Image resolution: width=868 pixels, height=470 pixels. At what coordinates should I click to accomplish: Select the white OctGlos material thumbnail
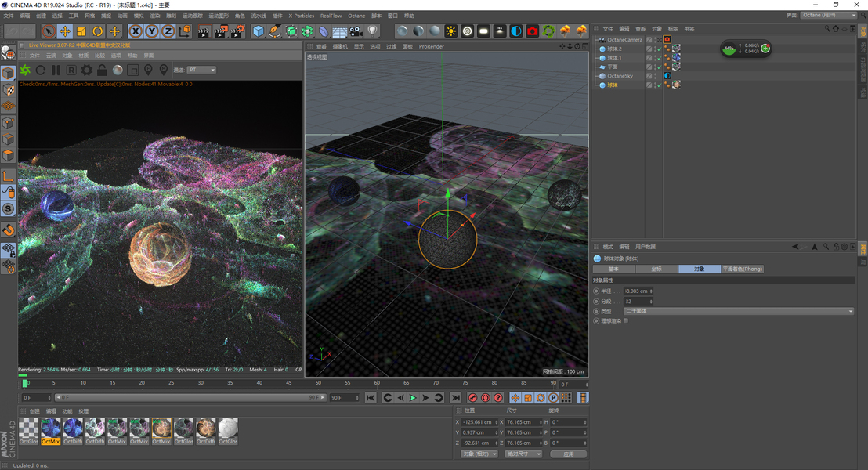click(227, 432)
